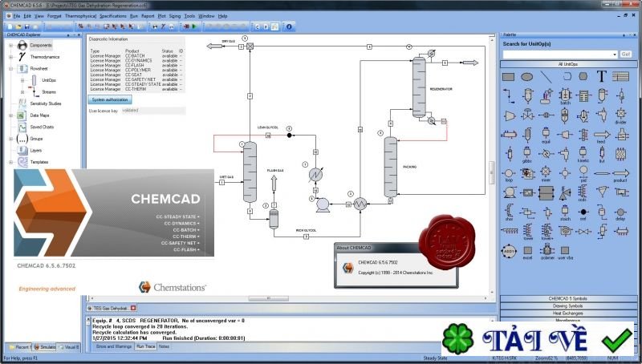Expand the Thermodynamics tree node

[11, 57]
